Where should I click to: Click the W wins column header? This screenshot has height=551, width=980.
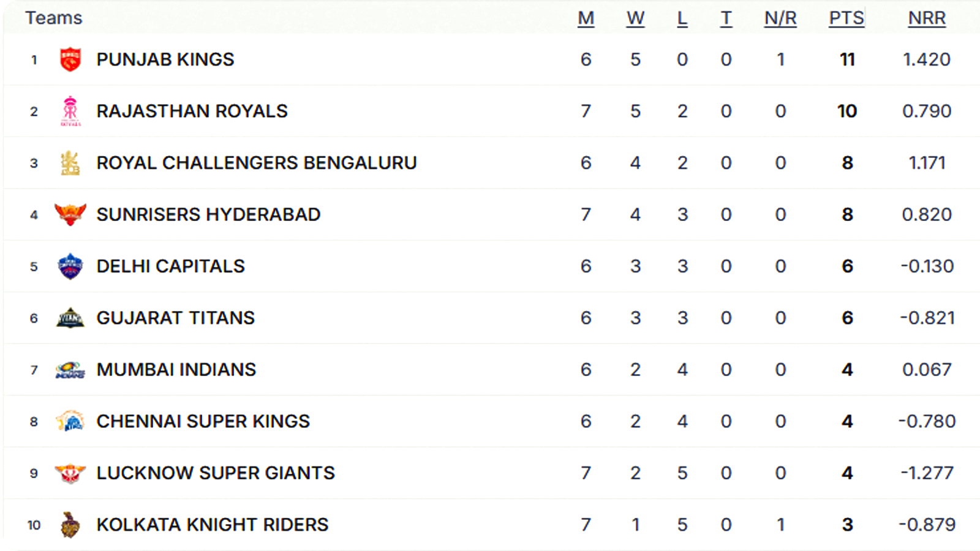tap(635, 18)
